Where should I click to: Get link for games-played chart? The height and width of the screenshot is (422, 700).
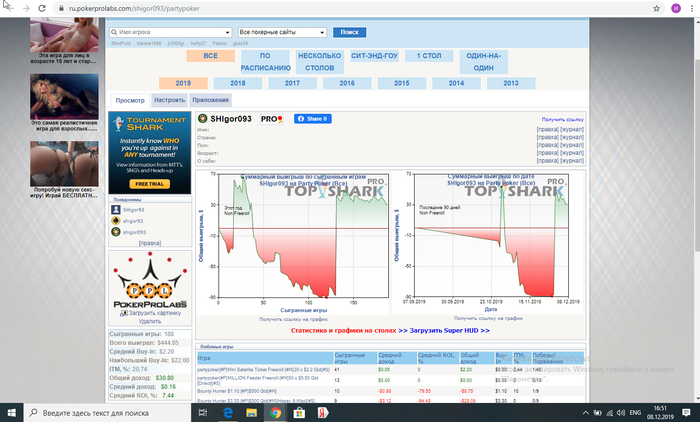293,319
